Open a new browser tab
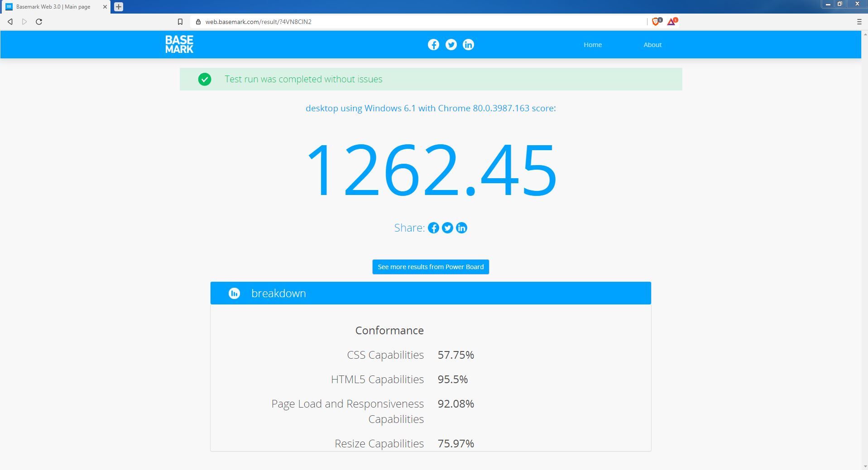This screenshot has width=868, height=470. pyautogui.click(x=119, y=7)
